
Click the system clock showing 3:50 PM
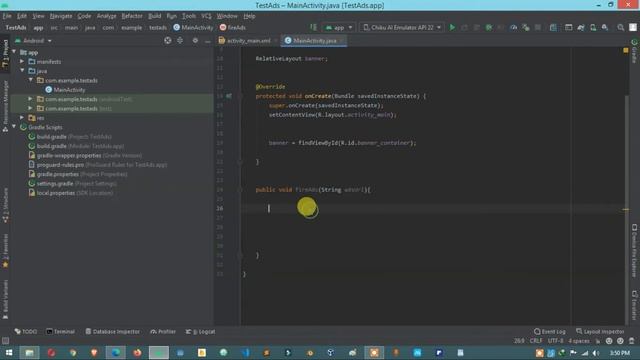tap(619, 353)
